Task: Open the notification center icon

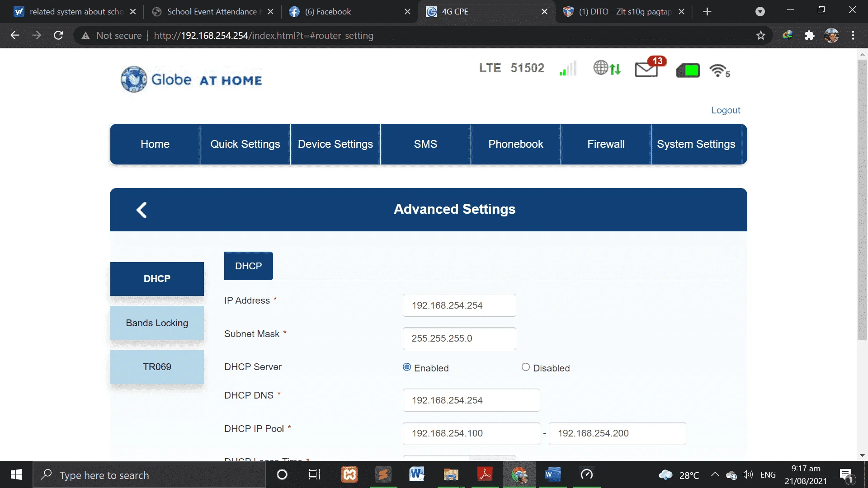Action: (x=846, y=475)
